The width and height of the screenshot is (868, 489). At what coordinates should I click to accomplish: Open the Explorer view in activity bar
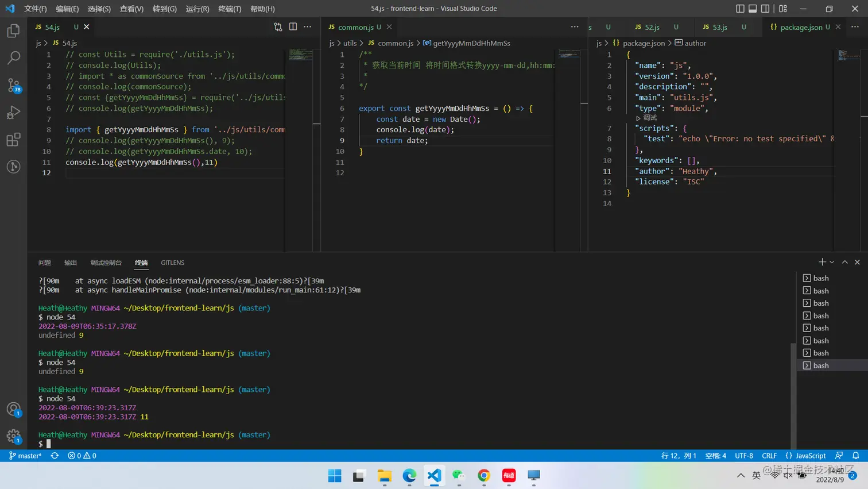(x=13, y=30)
